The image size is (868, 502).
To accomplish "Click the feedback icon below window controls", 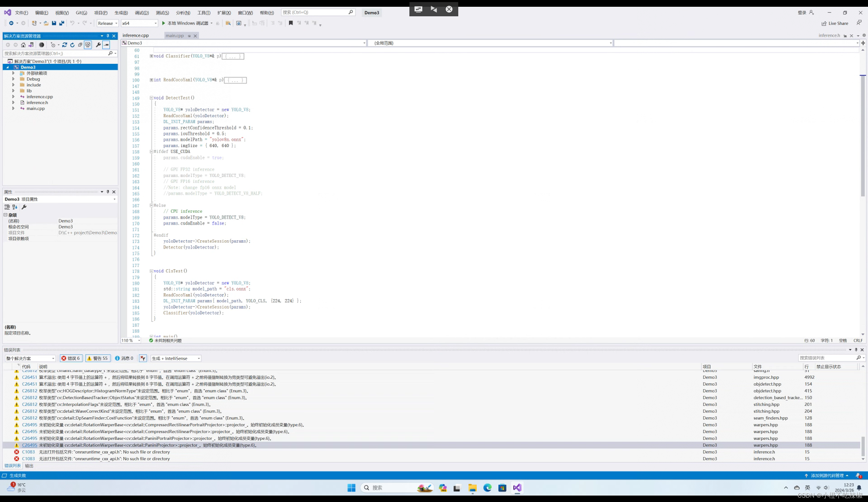I will point(859,23).
